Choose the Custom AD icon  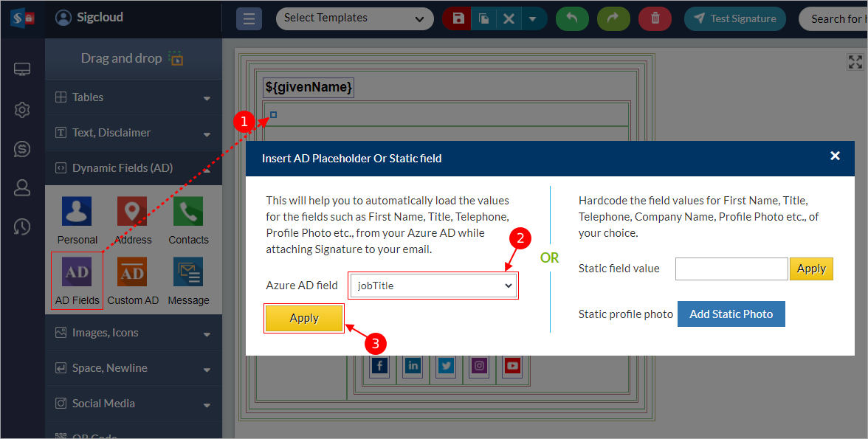coord(132,272)
